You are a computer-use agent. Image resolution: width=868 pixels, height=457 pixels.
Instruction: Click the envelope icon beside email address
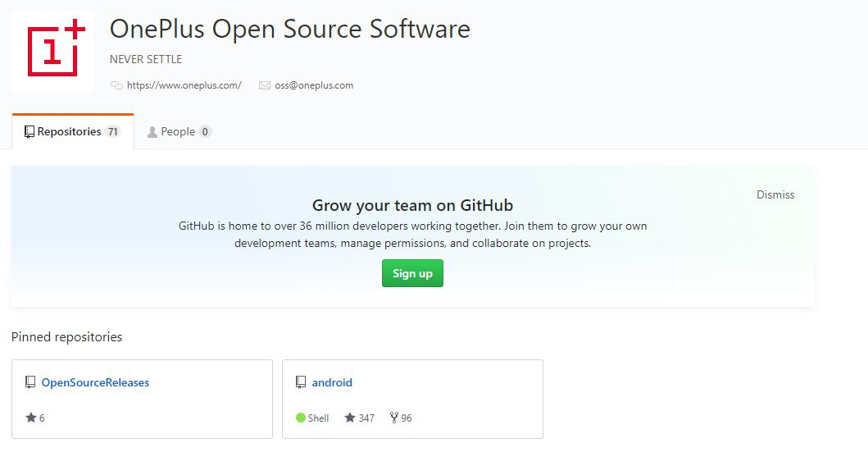265,85
